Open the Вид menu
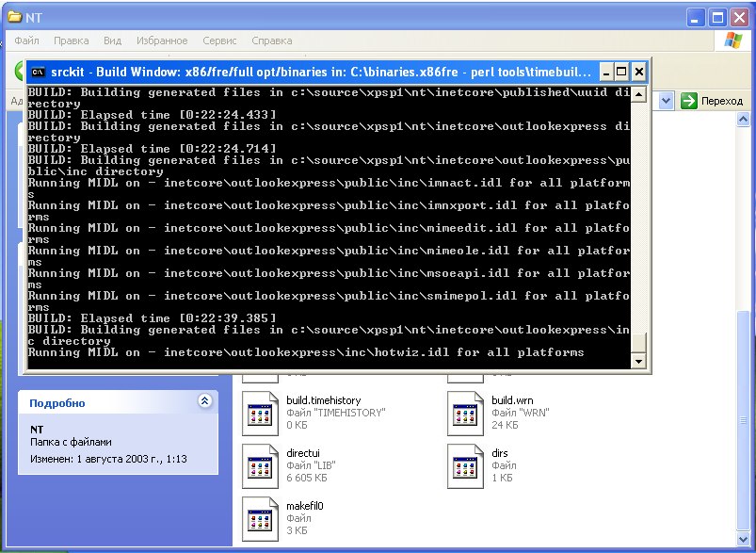 pos(112,41)
